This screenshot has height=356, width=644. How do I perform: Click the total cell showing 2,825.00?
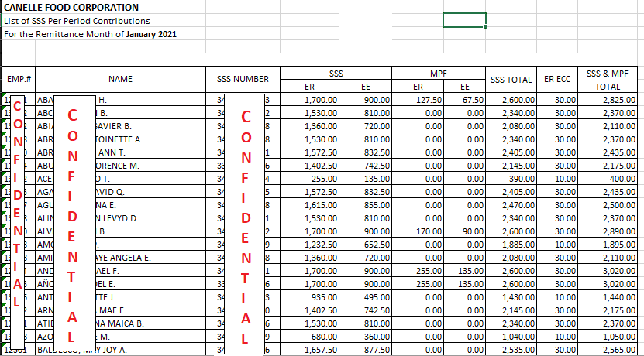tap(608, 99)
